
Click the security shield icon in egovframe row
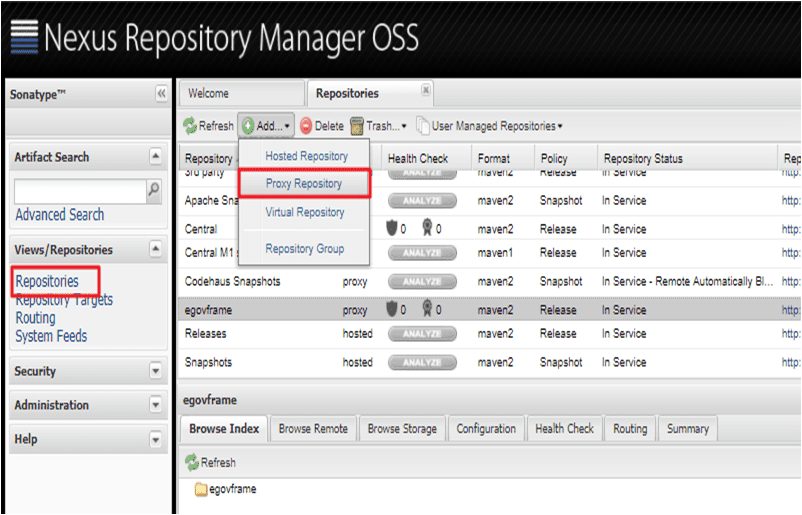pyautogui.click(x=392, y=309)
